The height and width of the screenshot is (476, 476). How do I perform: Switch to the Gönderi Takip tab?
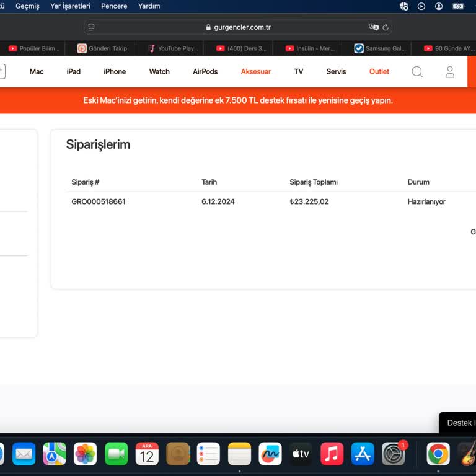pyautogui.click(x=102, y=48)
